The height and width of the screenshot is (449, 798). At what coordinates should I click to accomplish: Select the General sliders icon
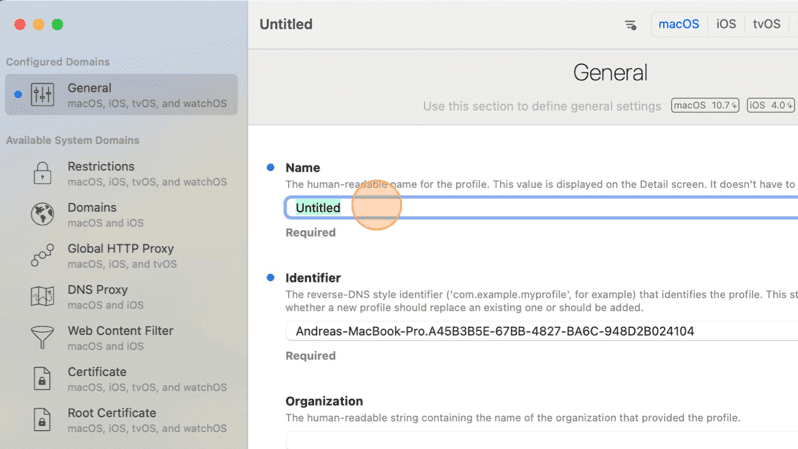pyautogui.click(x=42, y=94)
